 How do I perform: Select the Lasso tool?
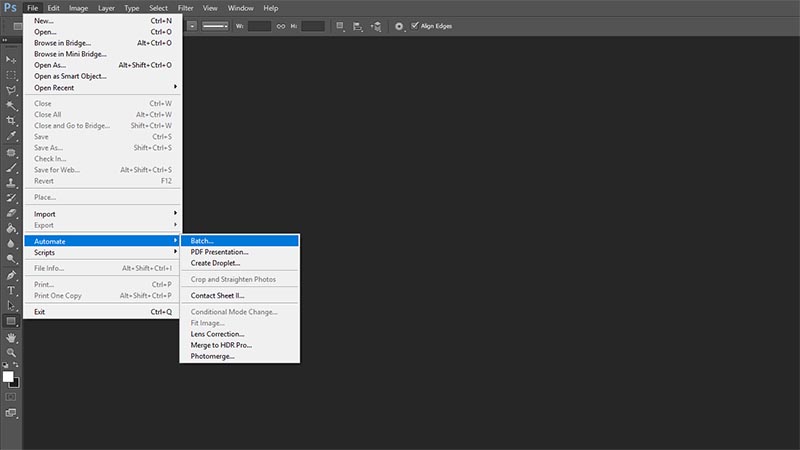(x=11, y=90)
